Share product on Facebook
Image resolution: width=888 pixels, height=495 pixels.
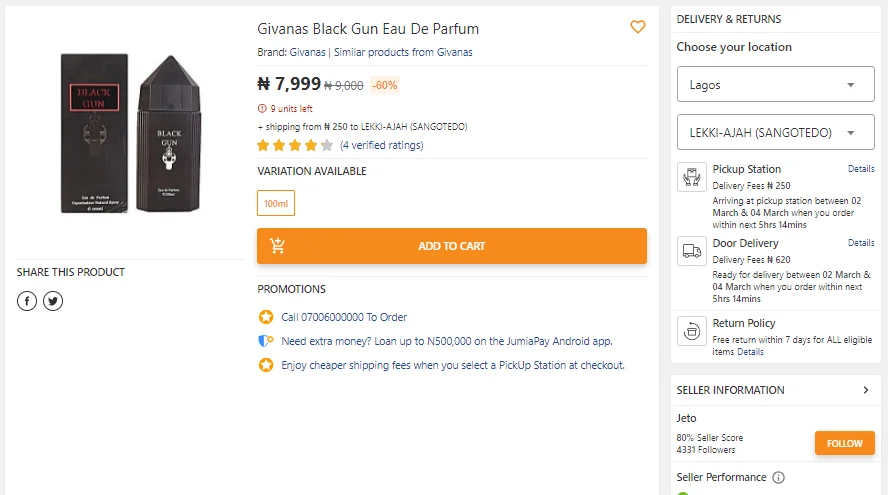[27, 301]
